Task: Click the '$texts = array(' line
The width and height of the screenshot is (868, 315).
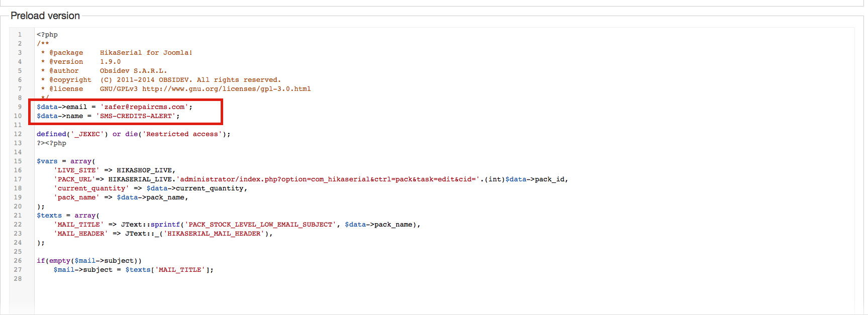Action: [x=68, y=216]
